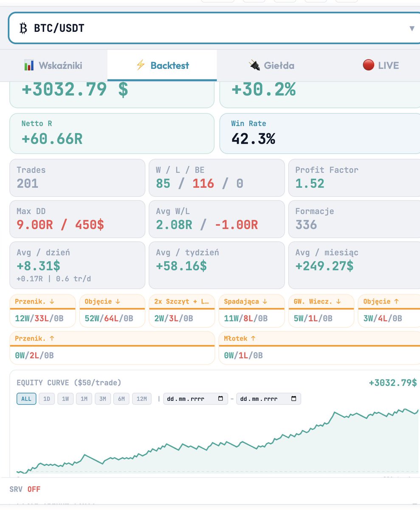Viewport: 420px width, 510px height.
Task: Select the 6M range button
Action: 121,399
